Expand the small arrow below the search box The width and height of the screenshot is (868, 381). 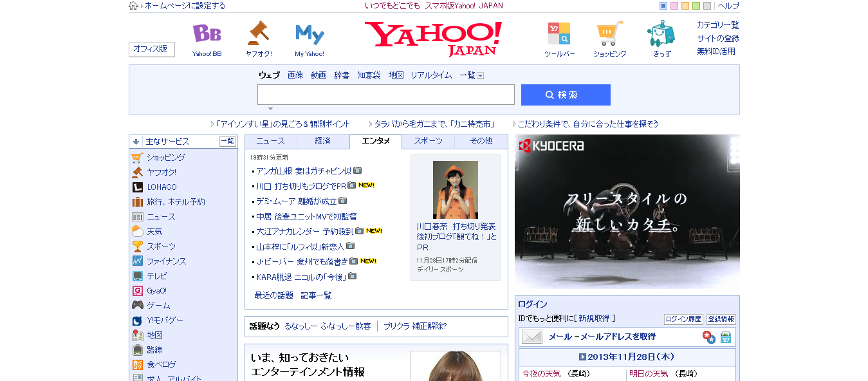click(270, 109)
